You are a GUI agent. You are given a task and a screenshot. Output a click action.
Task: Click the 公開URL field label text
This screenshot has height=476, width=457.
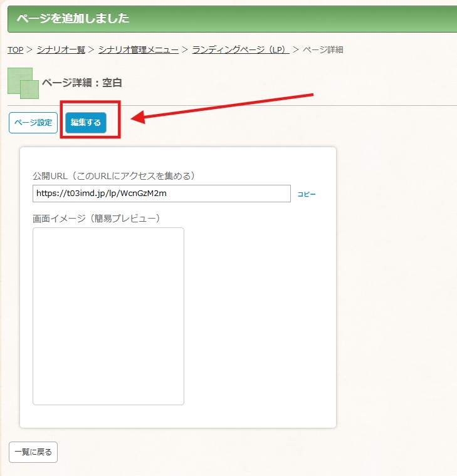114,176
